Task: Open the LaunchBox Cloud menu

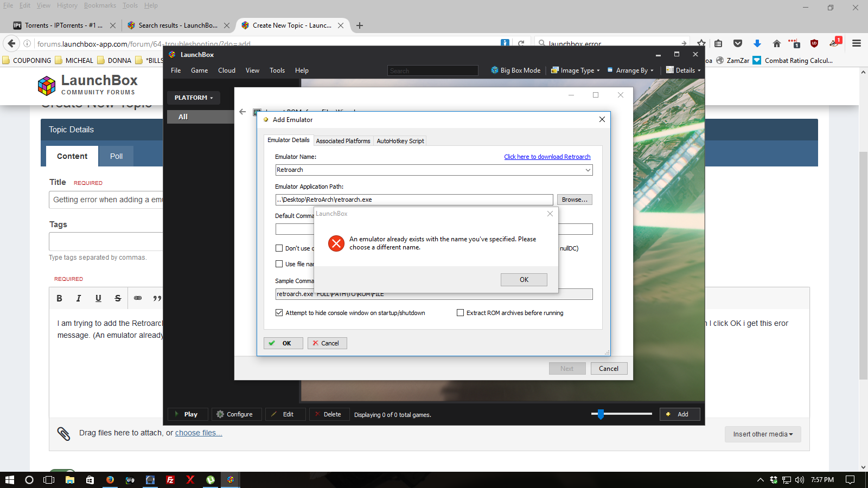Action: [x=227, y=70]
